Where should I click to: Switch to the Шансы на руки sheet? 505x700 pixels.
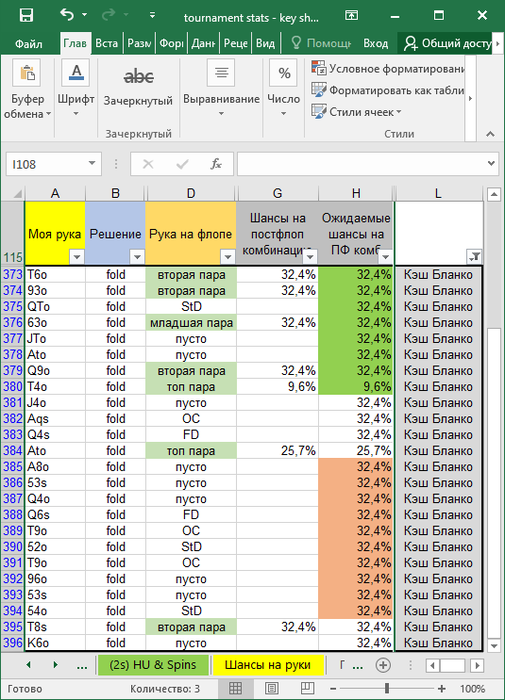(267, 665)
